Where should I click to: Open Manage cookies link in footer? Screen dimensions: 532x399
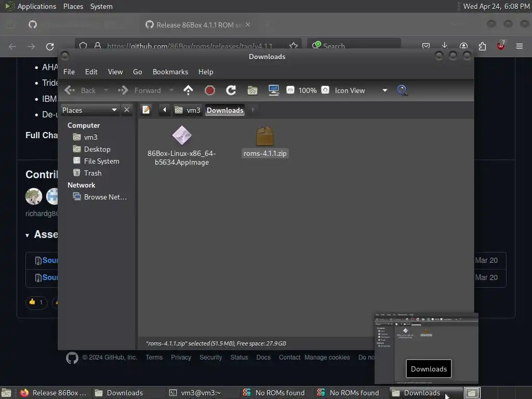[327, 357]
